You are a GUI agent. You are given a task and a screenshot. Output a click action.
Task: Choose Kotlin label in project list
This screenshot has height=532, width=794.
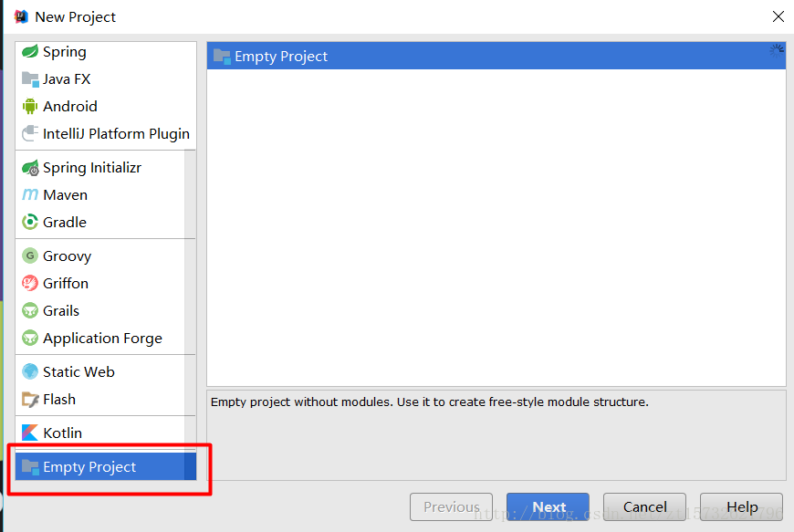click(x=62, y=433)
